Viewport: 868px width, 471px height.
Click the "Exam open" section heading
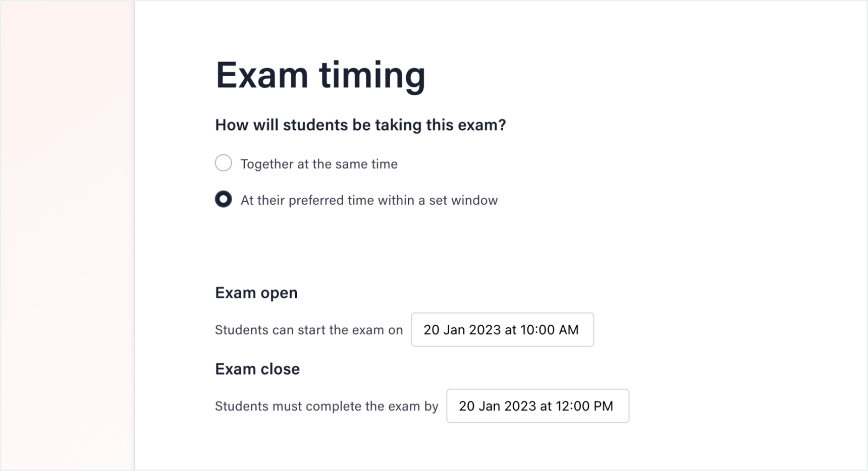pos(256,292)
